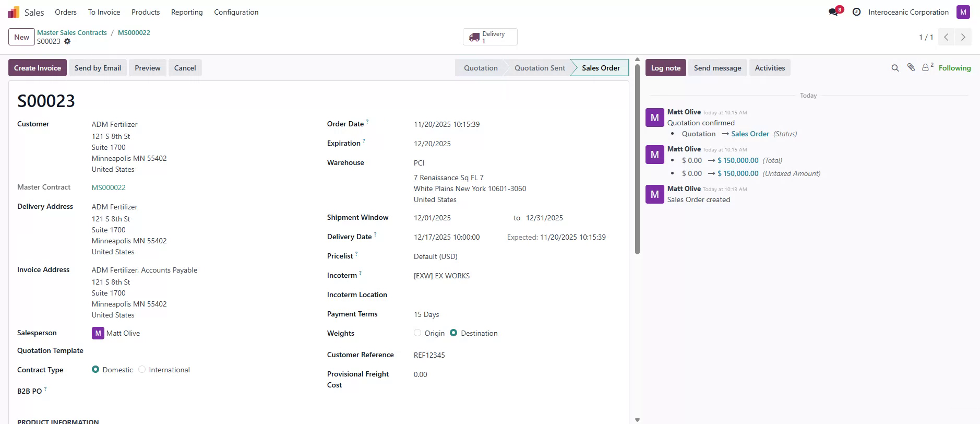Go to the previous record arrow

click(946, 37)
